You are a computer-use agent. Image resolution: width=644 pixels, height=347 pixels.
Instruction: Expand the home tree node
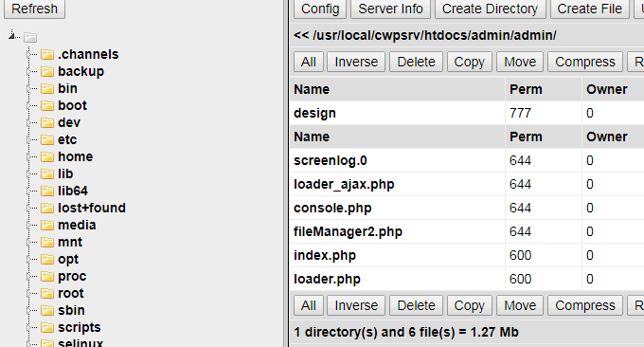pyautogui.click(x=28, y=156)
